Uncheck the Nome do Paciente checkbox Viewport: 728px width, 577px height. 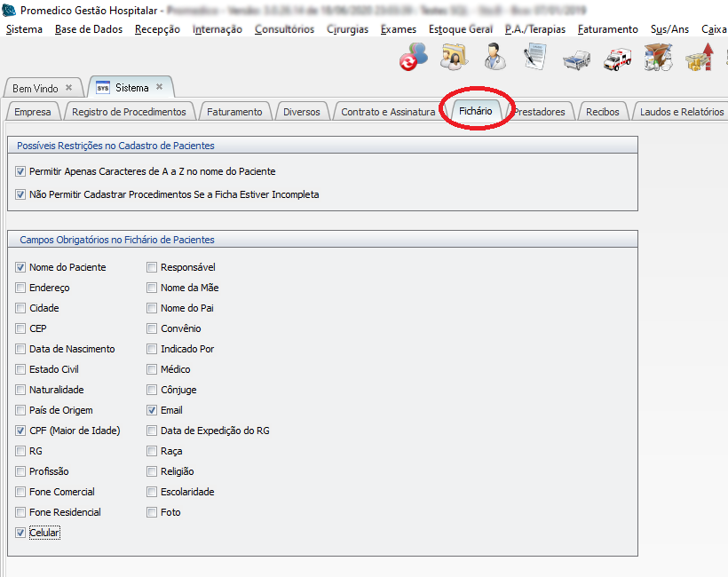click(x=20, y=267)
